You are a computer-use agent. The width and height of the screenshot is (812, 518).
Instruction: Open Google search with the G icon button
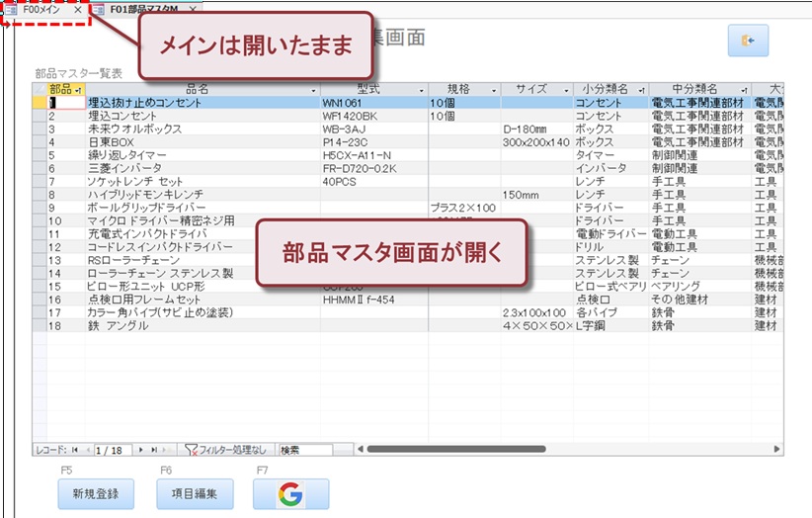pos(289,493)
